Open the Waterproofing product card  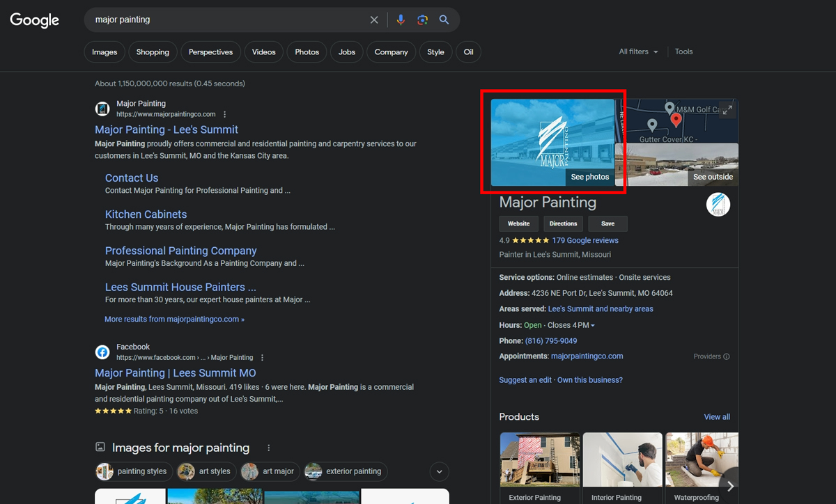click(x=702, y=468)
